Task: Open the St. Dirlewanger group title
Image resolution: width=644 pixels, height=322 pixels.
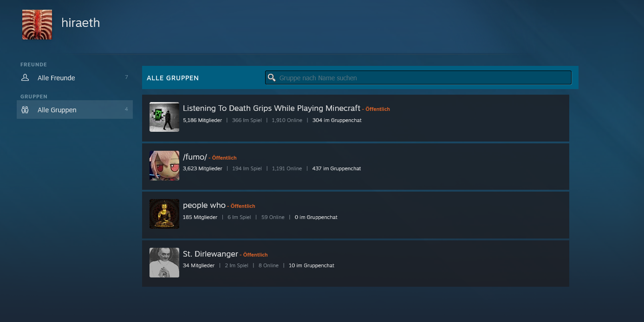Action: pyautogui.click(x=210, y=254)
